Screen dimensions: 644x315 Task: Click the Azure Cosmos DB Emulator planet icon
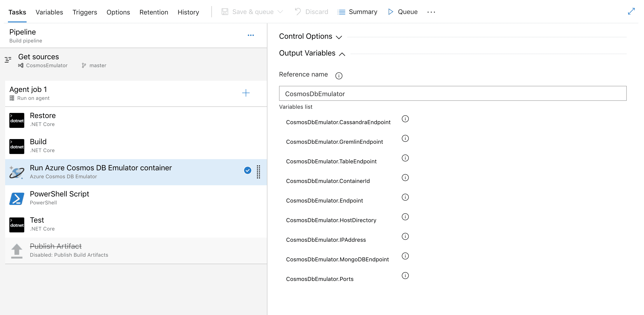pyautogui.click(x=17, y=172)
